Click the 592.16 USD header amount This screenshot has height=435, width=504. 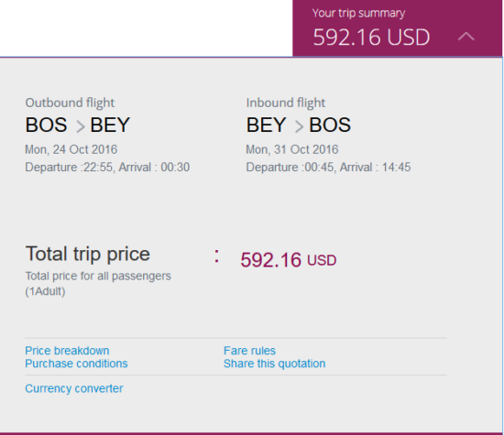pos(371,38)
